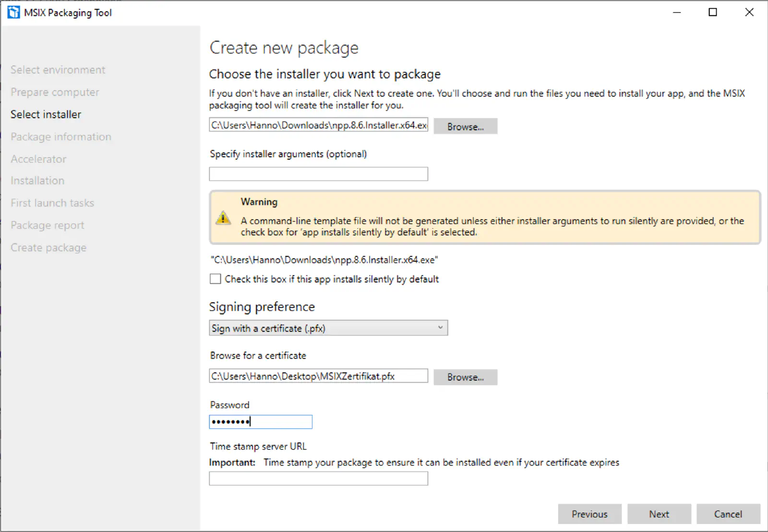Click the Warning title text
The image size is (768, 532).
(x=259, y=202)
